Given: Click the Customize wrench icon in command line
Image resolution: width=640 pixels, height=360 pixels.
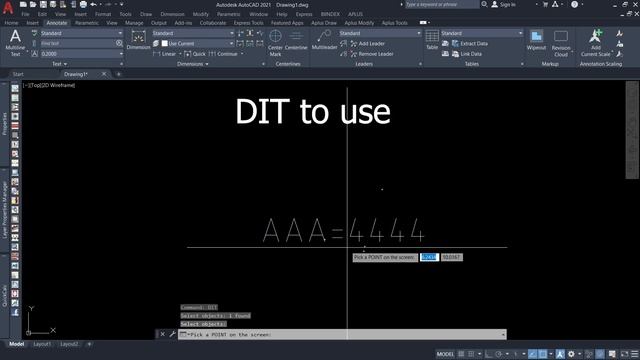Looking at the screenshot, I should 172,334.
